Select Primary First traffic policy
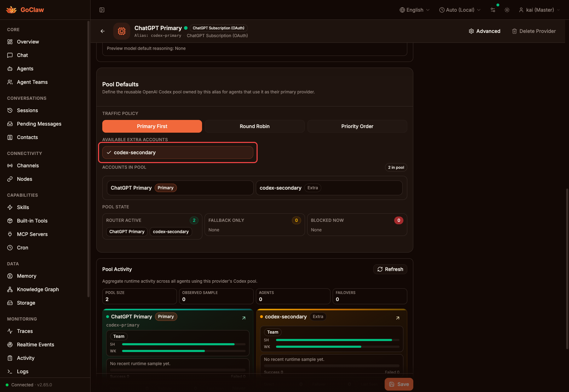 point(152,126)
